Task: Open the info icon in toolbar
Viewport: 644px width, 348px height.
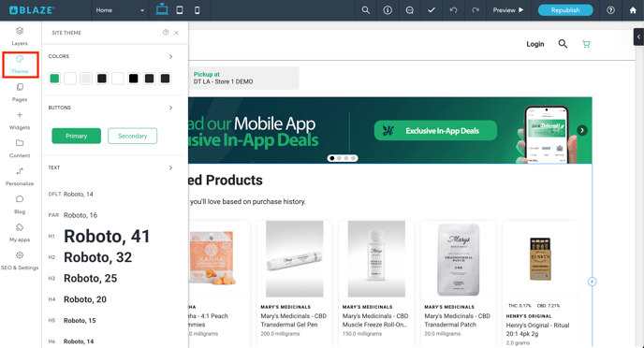Action: coord(388,10)
